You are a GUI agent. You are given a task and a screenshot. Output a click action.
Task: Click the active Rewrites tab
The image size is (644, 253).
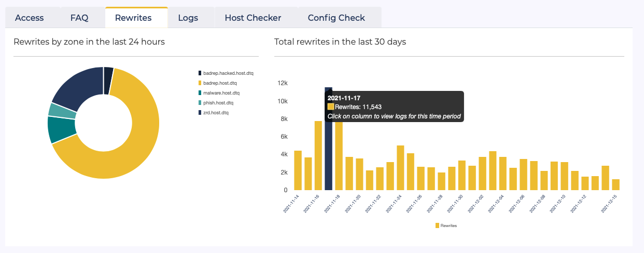[133, 18]
